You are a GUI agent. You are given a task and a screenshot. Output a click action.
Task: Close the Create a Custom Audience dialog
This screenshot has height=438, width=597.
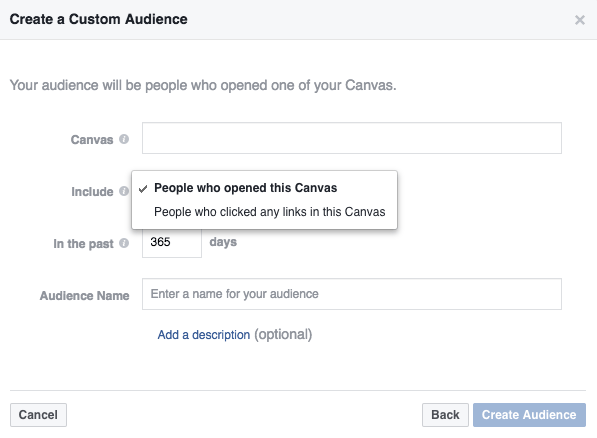[x=579, y=20]
